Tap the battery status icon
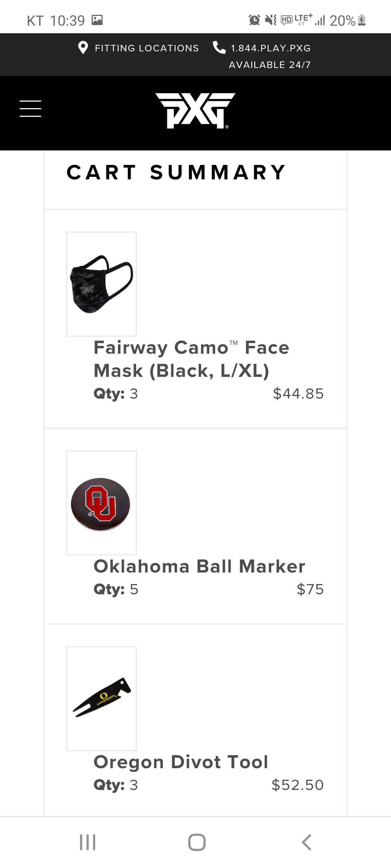 point(362,20)
